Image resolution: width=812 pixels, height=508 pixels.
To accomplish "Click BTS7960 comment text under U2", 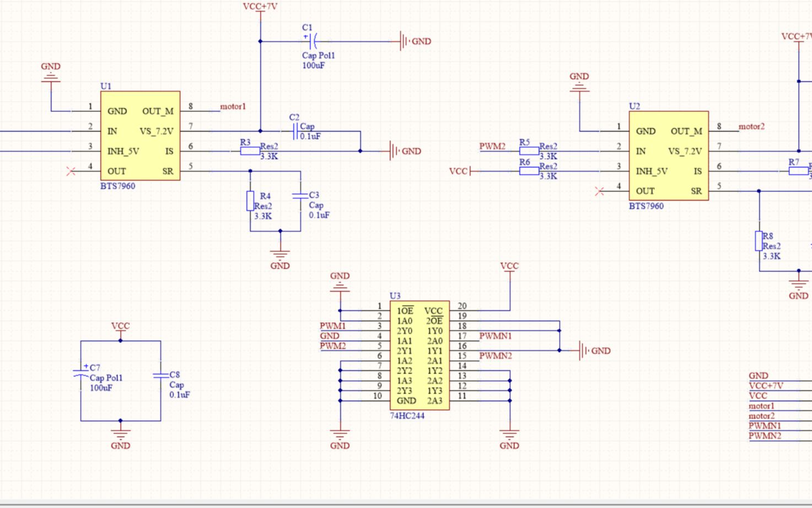I will (x=646, y=206).
